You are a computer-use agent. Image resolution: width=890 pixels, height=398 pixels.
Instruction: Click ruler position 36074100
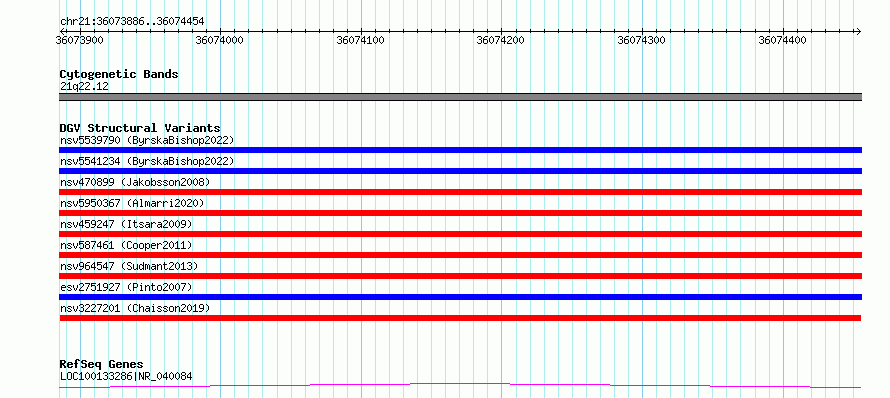[360, 40]
